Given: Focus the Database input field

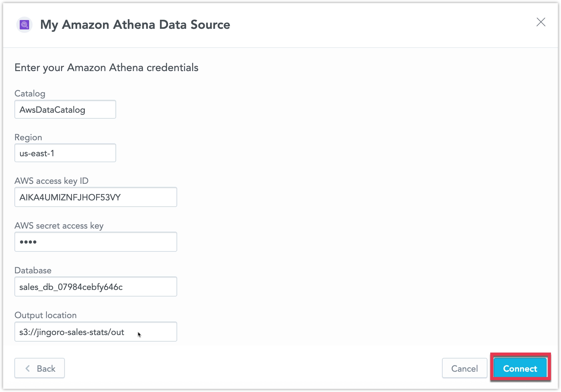Looking at the screenshot, I should pos(95,287).
